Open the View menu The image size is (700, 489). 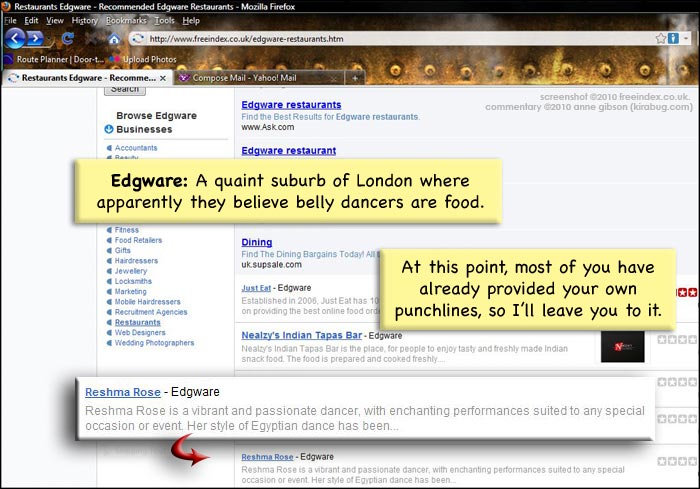tap(55, 21)
